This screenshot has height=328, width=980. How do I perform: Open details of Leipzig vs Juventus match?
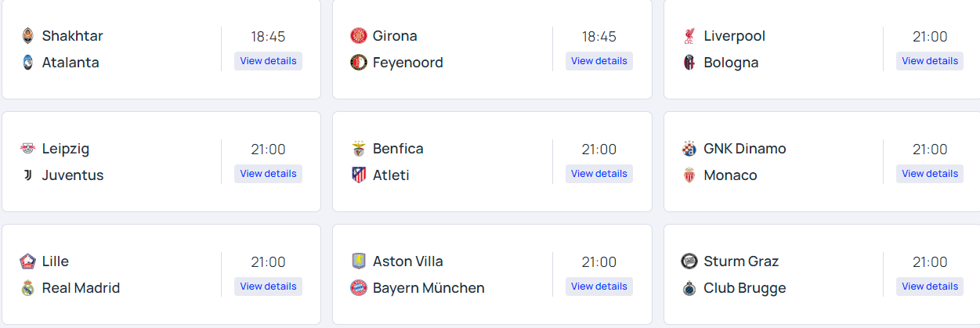coord(268,174)
